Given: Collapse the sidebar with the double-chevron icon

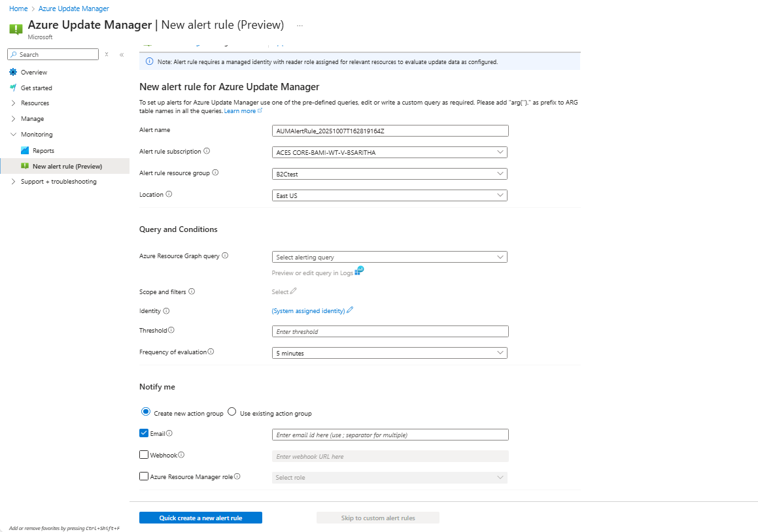Looking at the screenshot, I should pos(122,55).
